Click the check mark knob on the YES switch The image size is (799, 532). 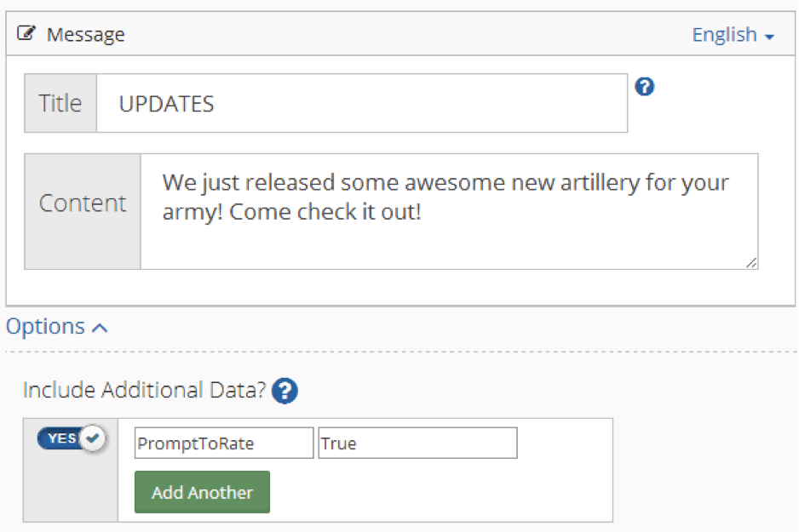(93, 438)
